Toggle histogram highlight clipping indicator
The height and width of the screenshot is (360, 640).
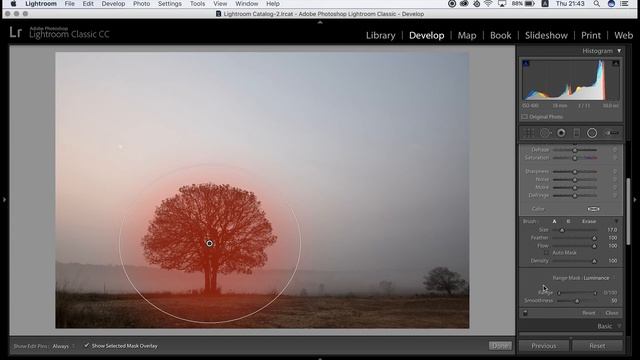[616, 63]
